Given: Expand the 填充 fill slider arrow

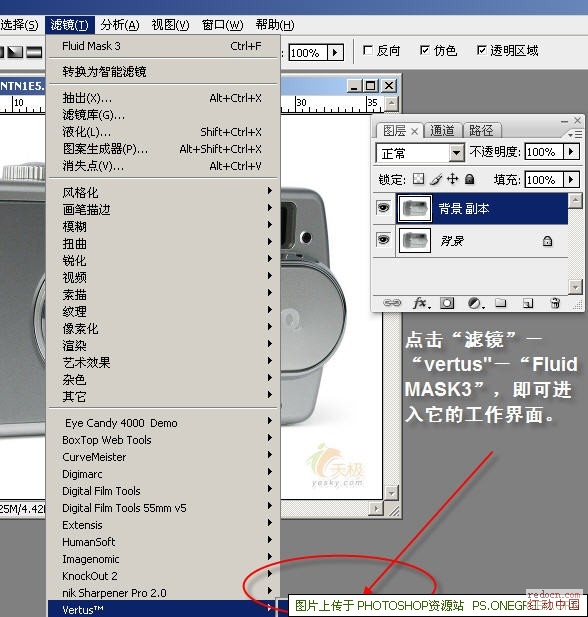Looking at the screenshot, I should pos(571,180).
